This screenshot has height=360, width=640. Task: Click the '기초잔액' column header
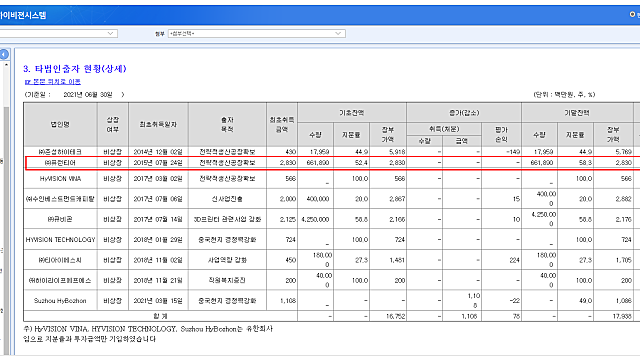click(352, 113)
